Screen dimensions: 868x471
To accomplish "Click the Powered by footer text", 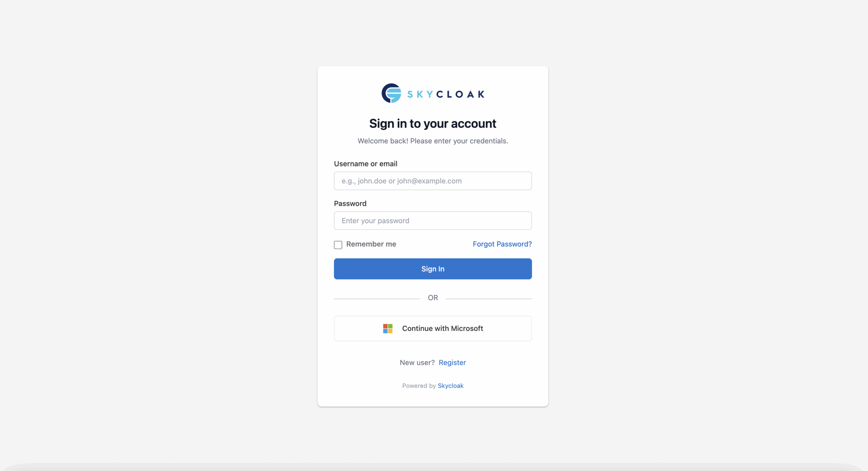I will click(419, 386).
